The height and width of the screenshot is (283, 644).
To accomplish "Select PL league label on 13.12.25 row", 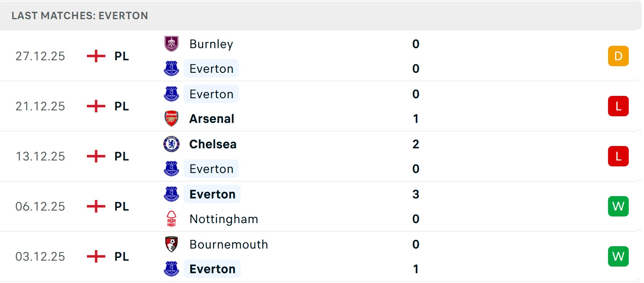I will (121, 156).
